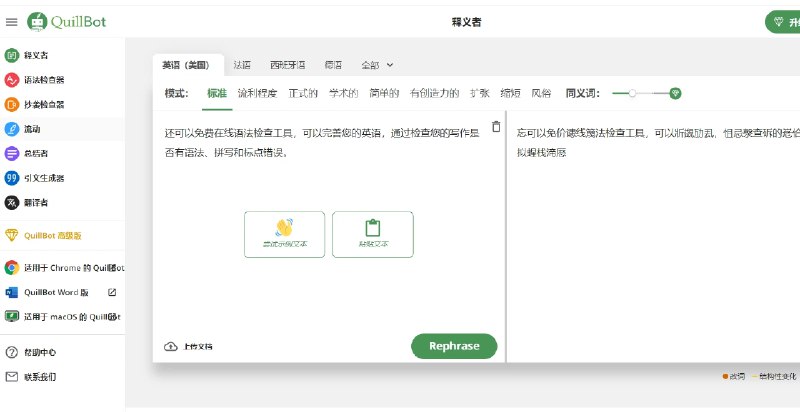The width and height of the screenshot is (800, 412).
Task: Click the premium diamond on synonyms slider
Action: 675,93
